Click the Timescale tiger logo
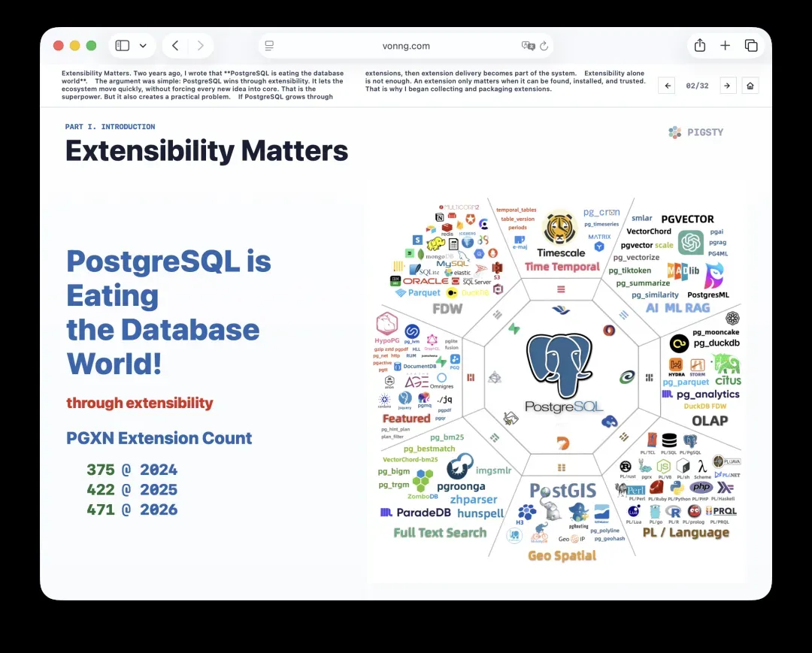 (560, 227)
